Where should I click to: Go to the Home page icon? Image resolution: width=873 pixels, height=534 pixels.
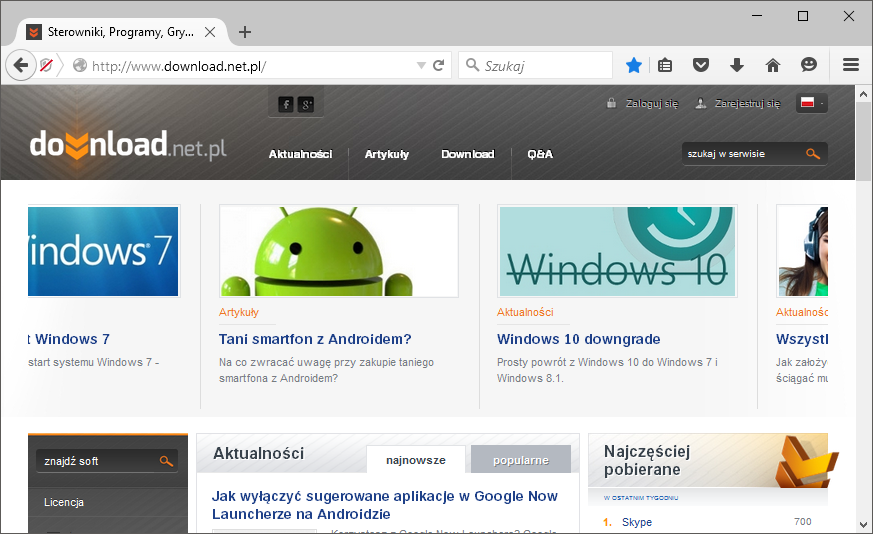point(773,66)
